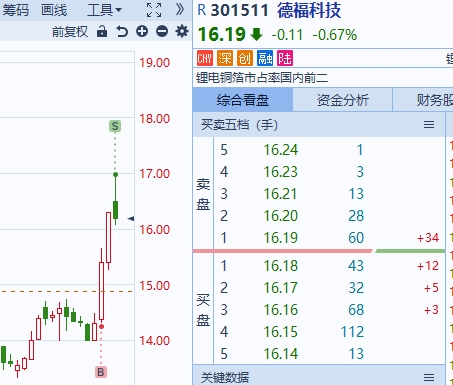The width and height of the screenshot is (453, 385).
Task: Click stock name 德福科技
Action: tap(309, 10)
